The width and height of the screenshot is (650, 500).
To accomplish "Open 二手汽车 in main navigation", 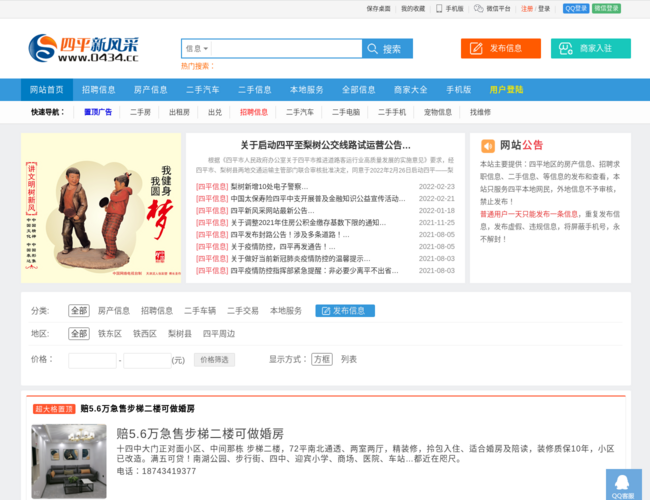I will pos(203,90).
